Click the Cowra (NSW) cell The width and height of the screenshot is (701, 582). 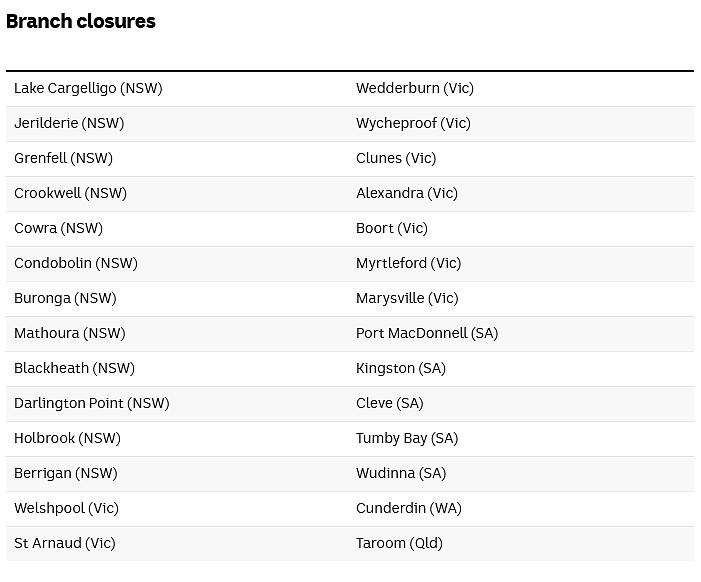[x=59, y=228]
